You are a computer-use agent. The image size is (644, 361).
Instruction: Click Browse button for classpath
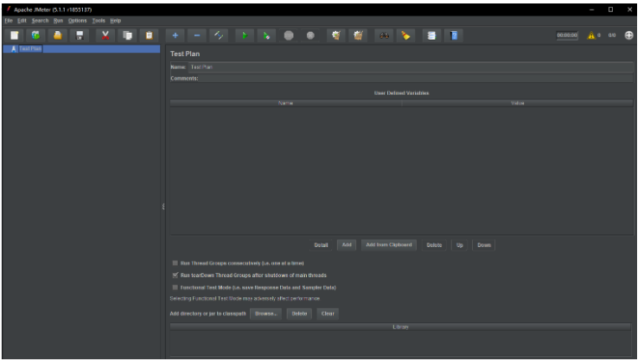[265, 313]
